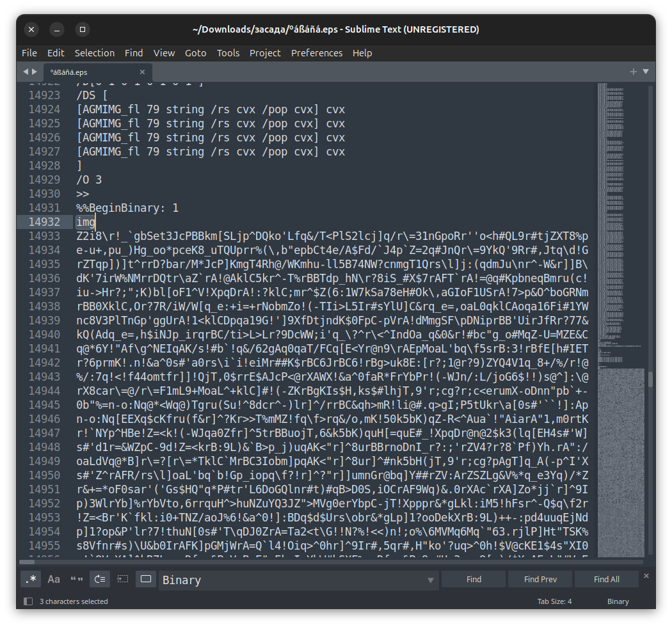The height and width of the screenshot is (627, 672).
Task: Minimize the Sublime Text window
Action: pos(57,29)
